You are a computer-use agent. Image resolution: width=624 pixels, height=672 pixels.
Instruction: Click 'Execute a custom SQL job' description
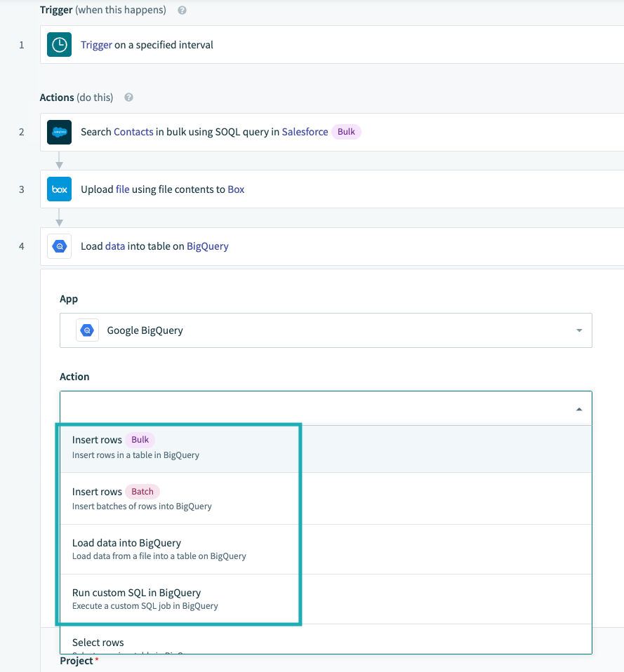(x=145, y=606)
